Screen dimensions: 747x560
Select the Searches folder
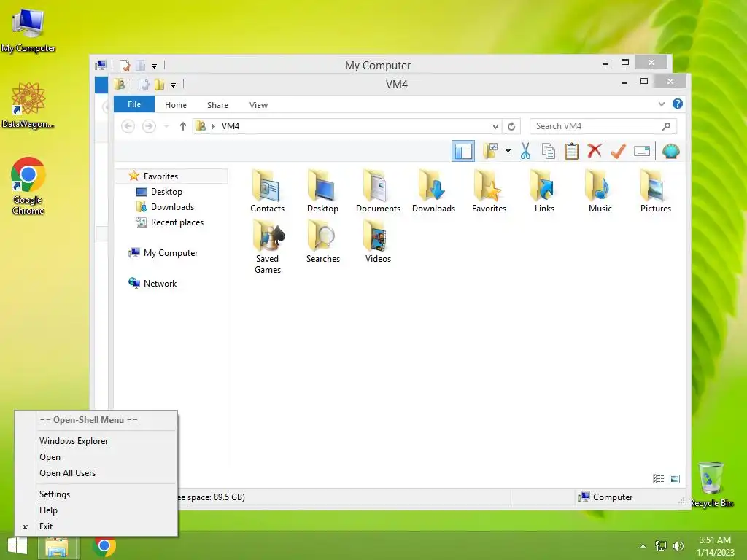[x=322, y=242]
